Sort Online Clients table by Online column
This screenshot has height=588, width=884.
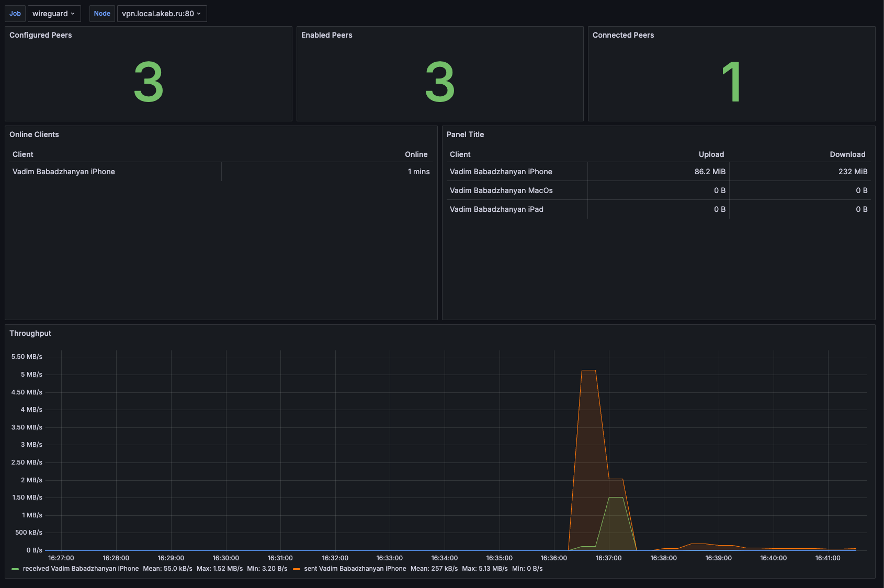(416, 154)
